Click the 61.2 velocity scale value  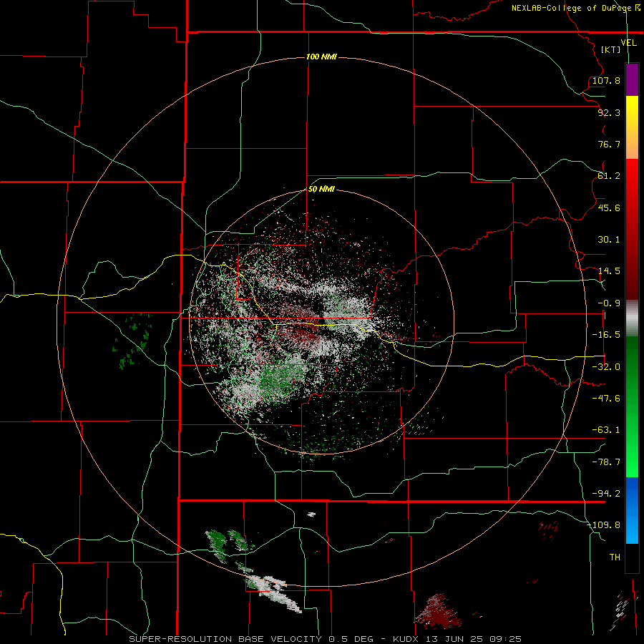pyautogui.click(x=609, y=176)
